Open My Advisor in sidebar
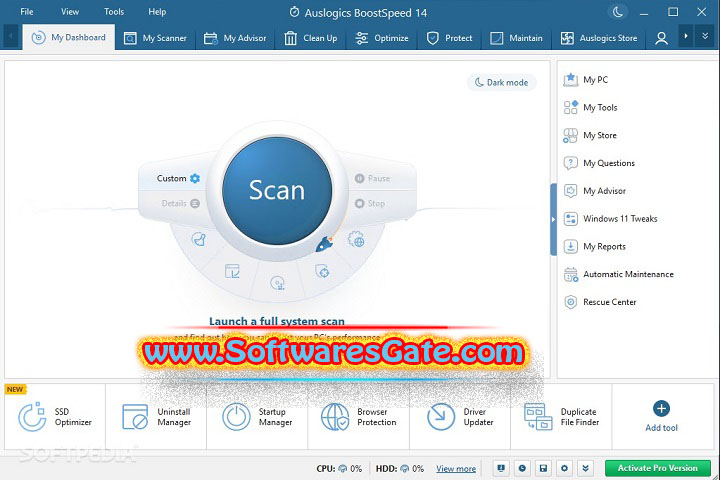 [595, 191]
